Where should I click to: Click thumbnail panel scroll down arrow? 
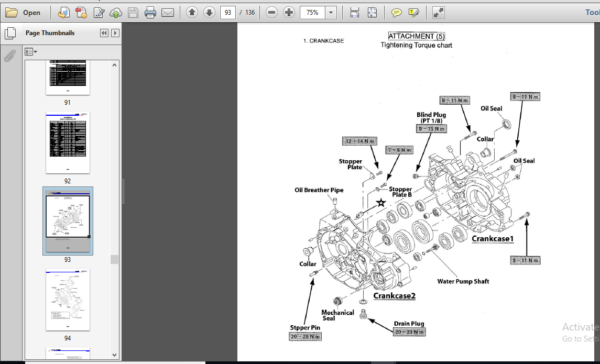click(x=114, y=355)
